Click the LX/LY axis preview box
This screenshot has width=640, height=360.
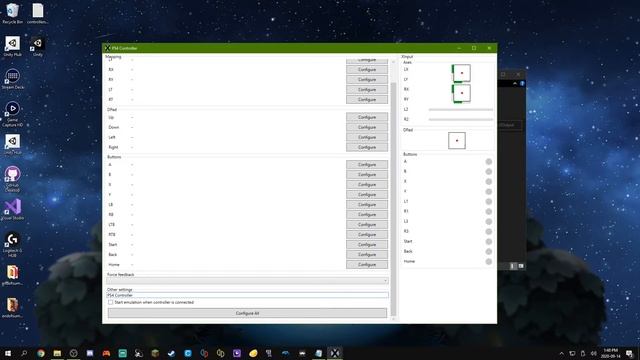pyautogui.click(x=461, y=73)
